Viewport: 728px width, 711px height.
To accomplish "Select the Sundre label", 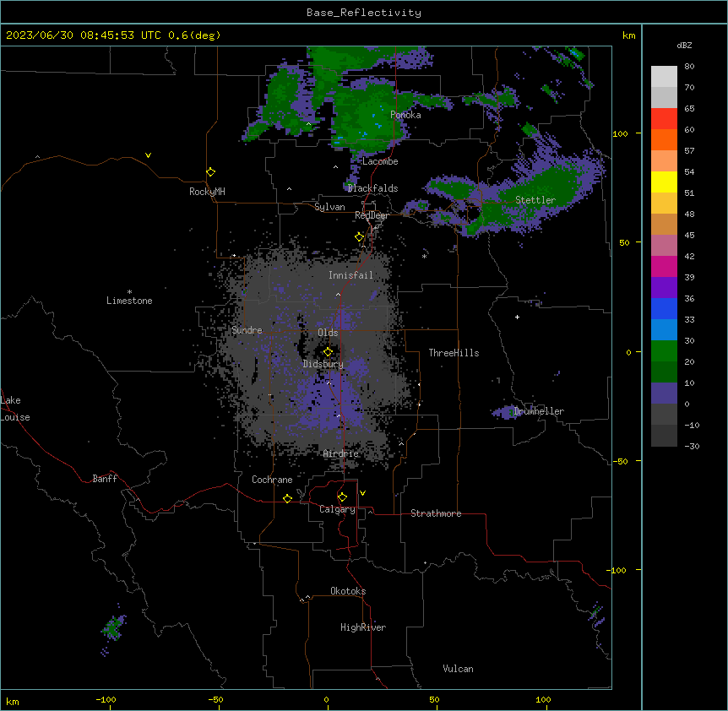I will [x=247, y=330].
